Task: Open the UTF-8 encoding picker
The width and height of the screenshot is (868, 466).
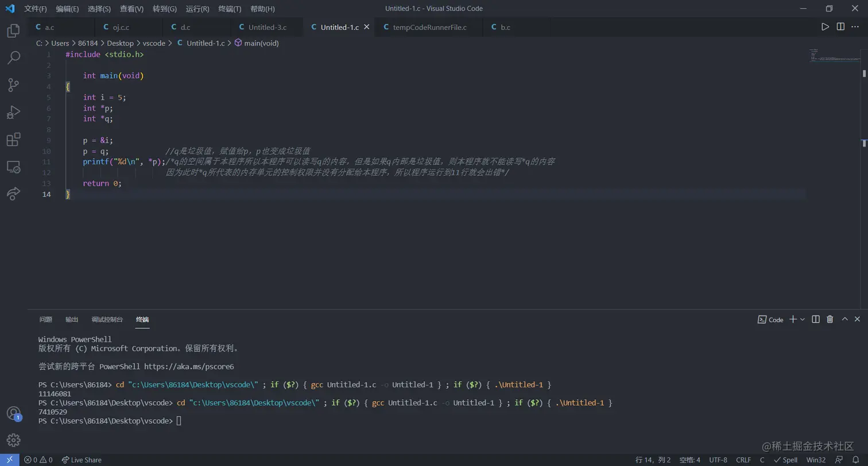Action: (718, 460)
